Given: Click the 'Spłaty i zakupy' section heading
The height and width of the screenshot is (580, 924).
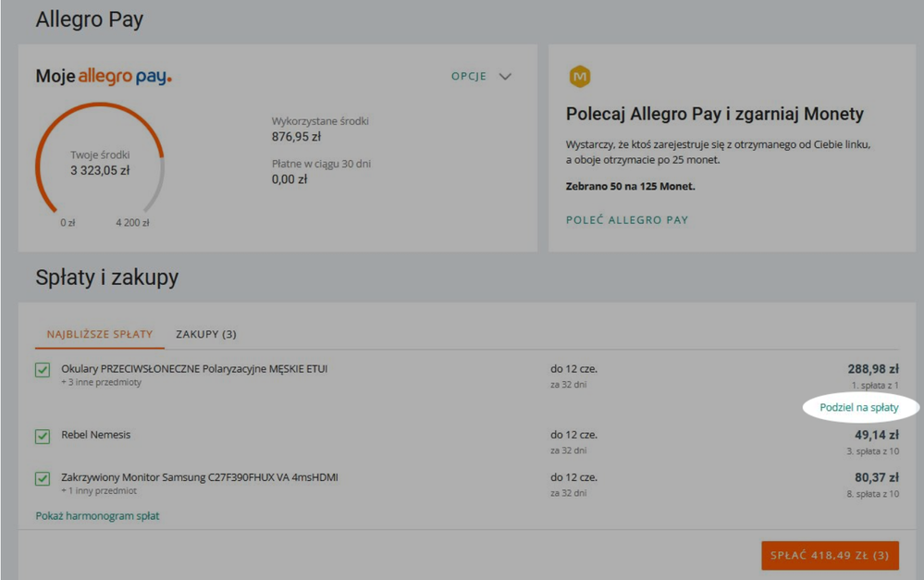Looking at the screenshot, I should pos(106,277).
